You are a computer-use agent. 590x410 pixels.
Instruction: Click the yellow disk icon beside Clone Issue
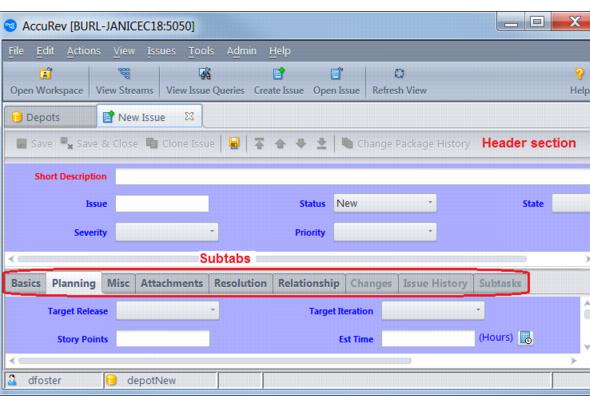coord(234,143)
